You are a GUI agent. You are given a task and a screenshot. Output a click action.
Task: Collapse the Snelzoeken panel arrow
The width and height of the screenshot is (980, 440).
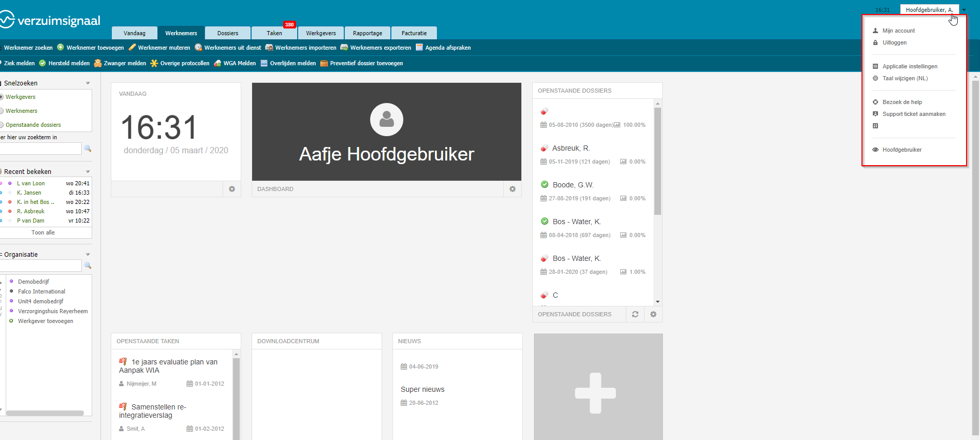[x=88, y=83]
